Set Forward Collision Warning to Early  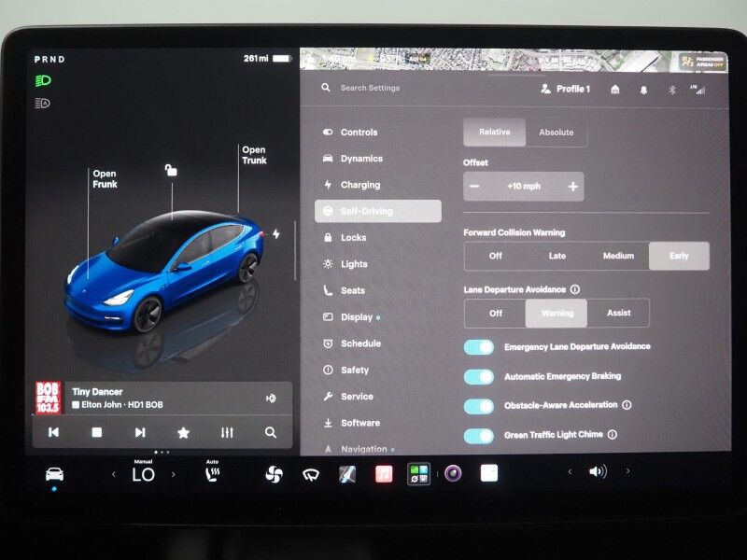(x=679, y=256)
